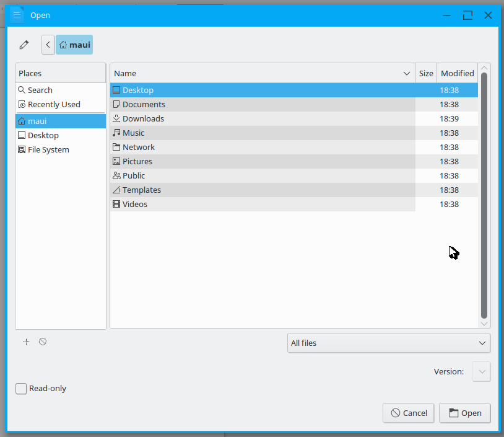Screen dimensions: 504x437
Task: Select the Network folder row
Action: (x=294, y=147)
